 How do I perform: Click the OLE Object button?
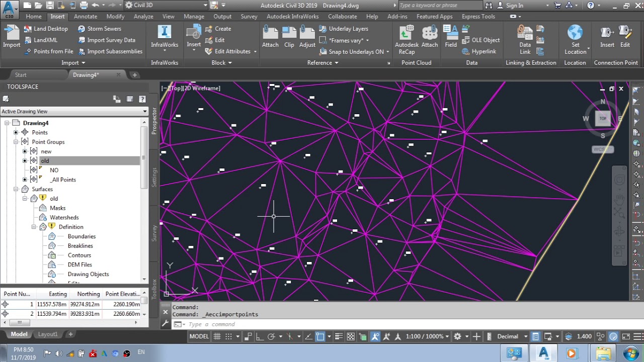pyautogui.click(x=480, y=40)
